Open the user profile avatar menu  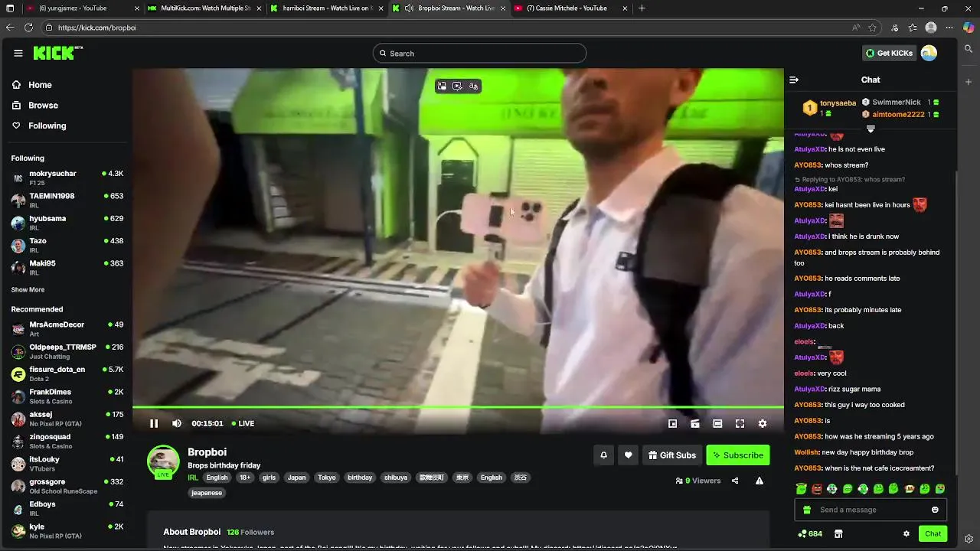tap(929, 53)
